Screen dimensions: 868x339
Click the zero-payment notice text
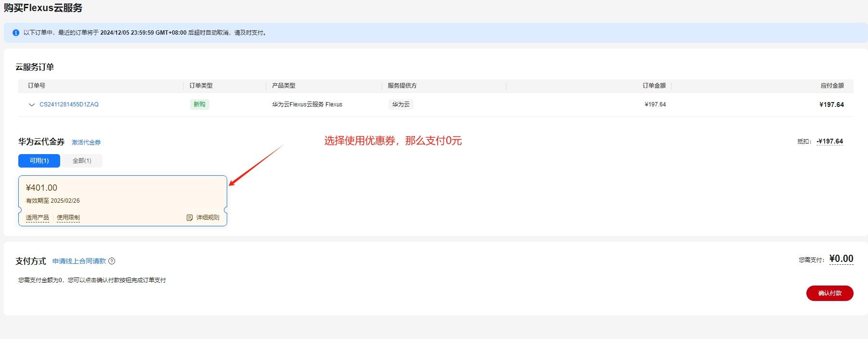click(92, 280)
